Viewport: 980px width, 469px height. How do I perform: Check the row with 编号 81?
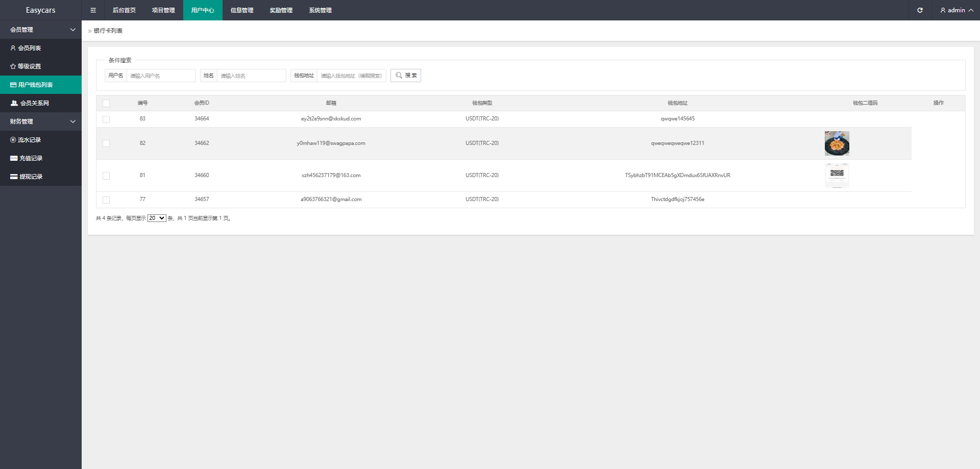[106, 176]
